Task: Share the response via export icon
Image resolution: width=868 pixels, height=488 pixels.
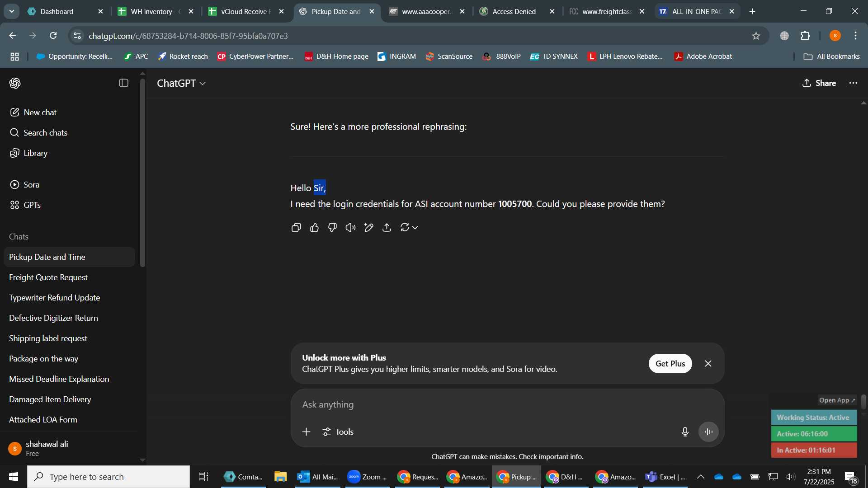Action: click(x=387, y=228)
